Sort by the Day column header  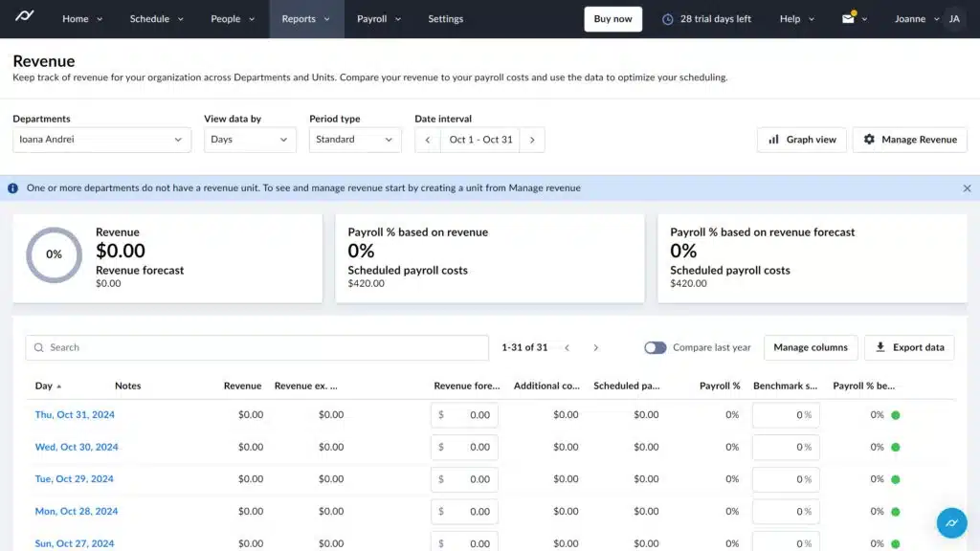point(44,386)
